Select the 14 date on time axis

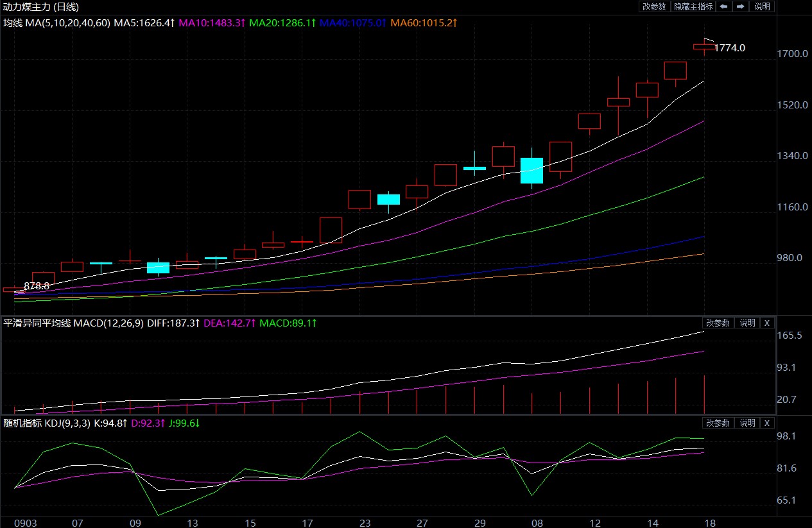point(652,523)
